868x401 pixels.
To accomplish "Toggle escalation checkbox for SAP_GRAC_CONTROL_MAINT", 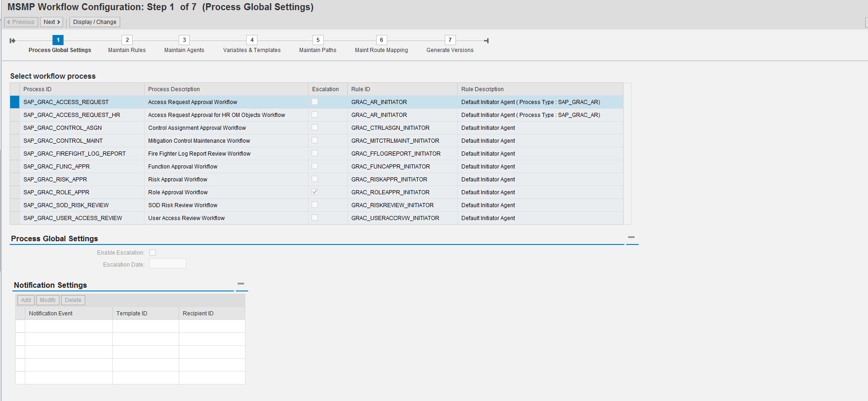I will [315, 140].
